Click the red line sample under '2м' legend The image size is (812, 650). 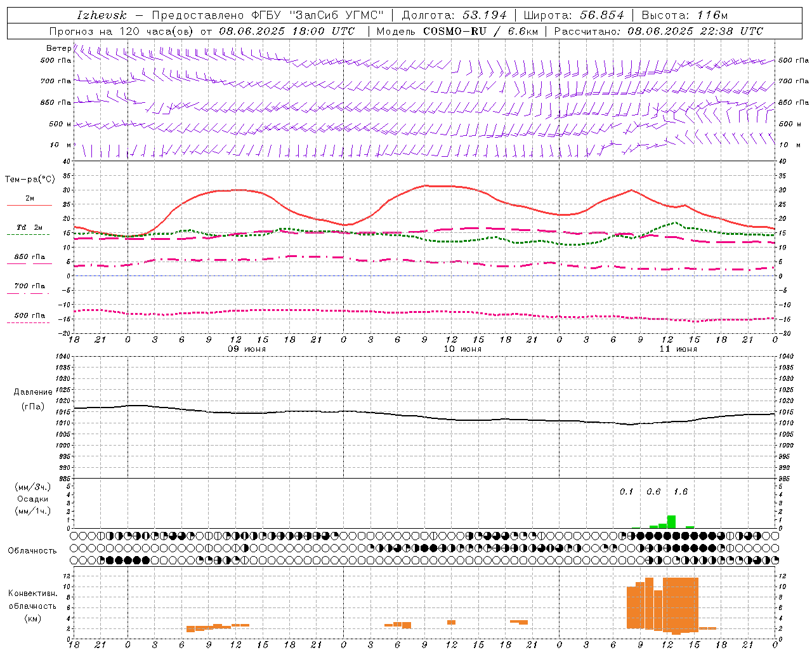pos(29,205)
